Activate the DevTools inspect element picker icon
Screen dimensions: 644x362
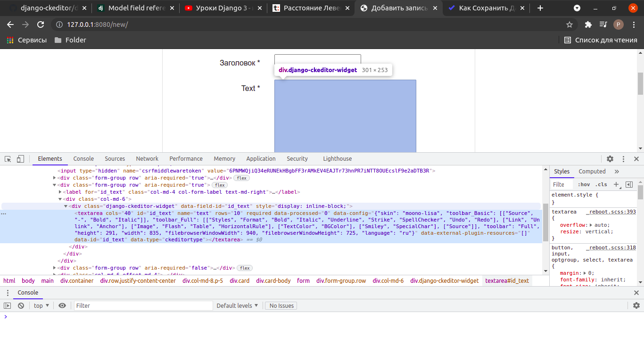8,159
